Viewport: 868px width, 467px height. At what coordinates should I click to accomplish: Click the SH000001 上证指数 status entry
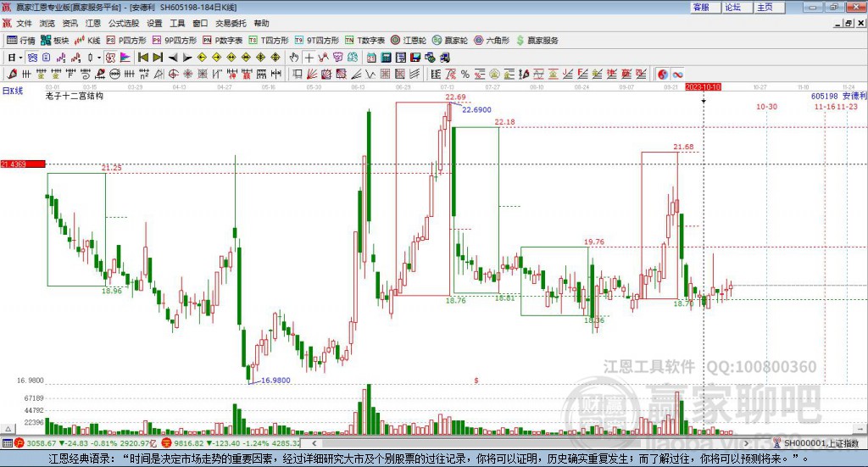point(821,443)
